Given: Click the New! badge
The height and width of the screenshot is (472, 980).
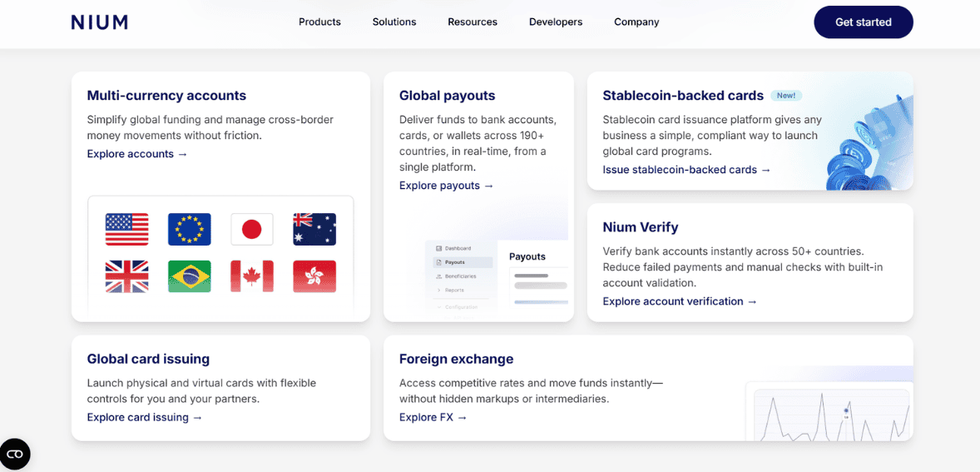Looking at the screenshot, I should [x=786, y=96].
